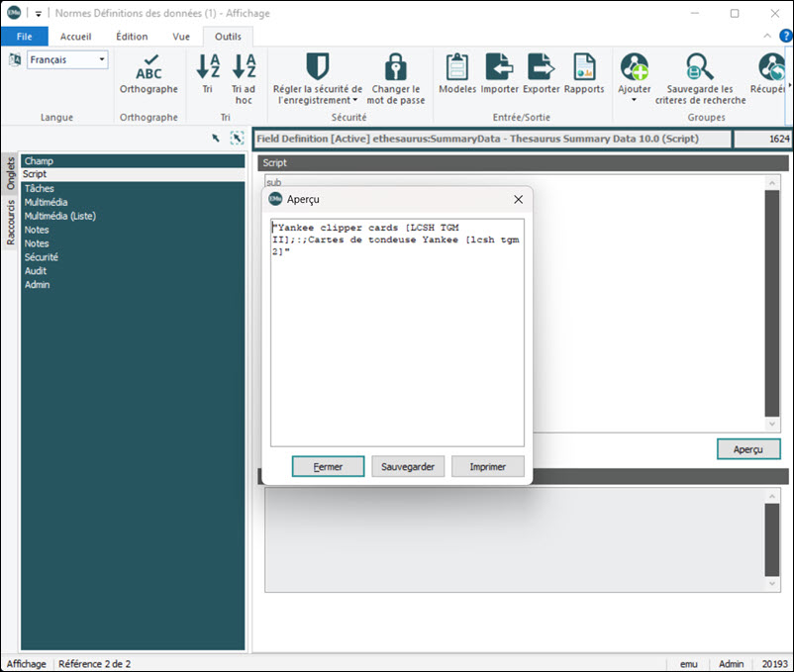Select the Sécurité tab in the list

point(133,257)
